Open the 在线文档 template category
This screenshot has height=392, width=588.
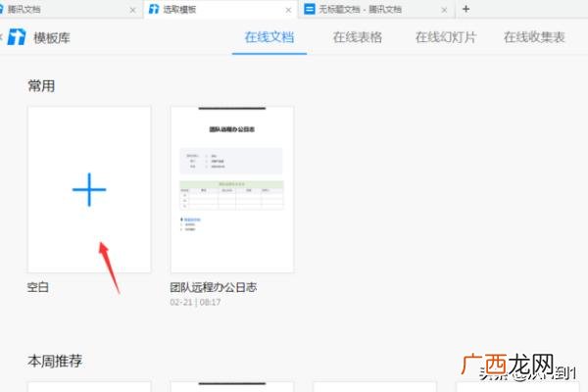pyautogui.click(x=269, y=37)
